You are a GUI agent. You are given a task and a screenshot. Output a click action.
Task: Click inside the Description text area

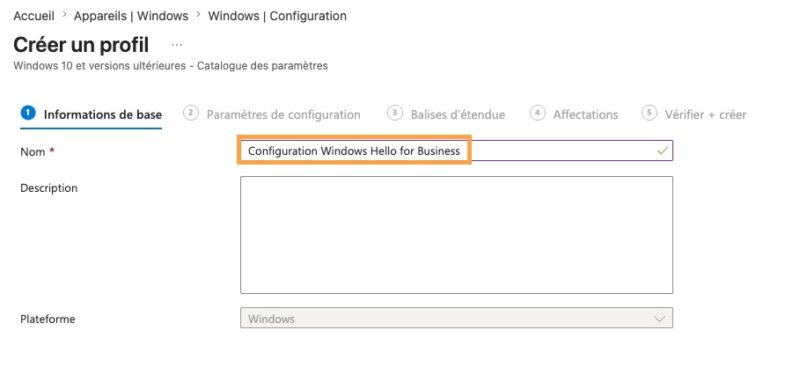click(456, 235)
